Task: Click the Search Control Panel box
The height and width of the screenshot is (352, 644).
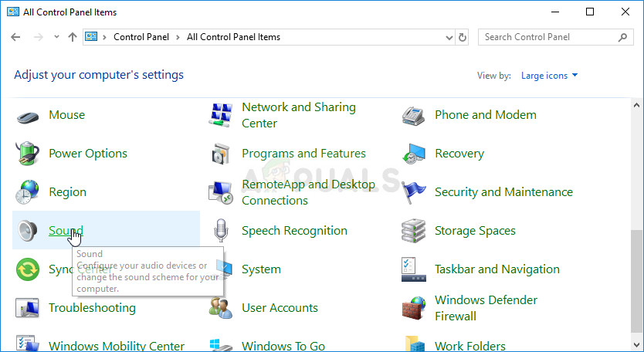Action: click(x=548, y=37)
